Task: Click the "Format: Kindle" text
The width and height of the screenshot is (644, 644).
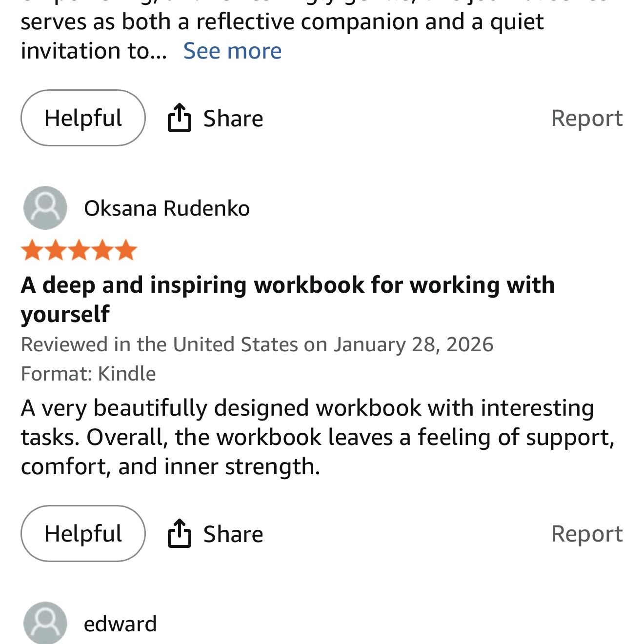Action: point(88,374)
